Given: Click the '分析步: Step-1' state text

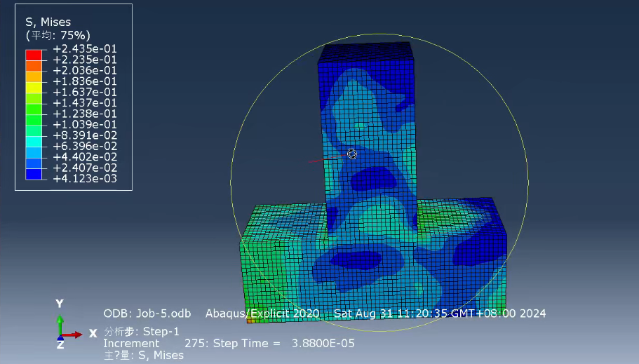Looking at the screenshot, I should [x=142, y=332].
